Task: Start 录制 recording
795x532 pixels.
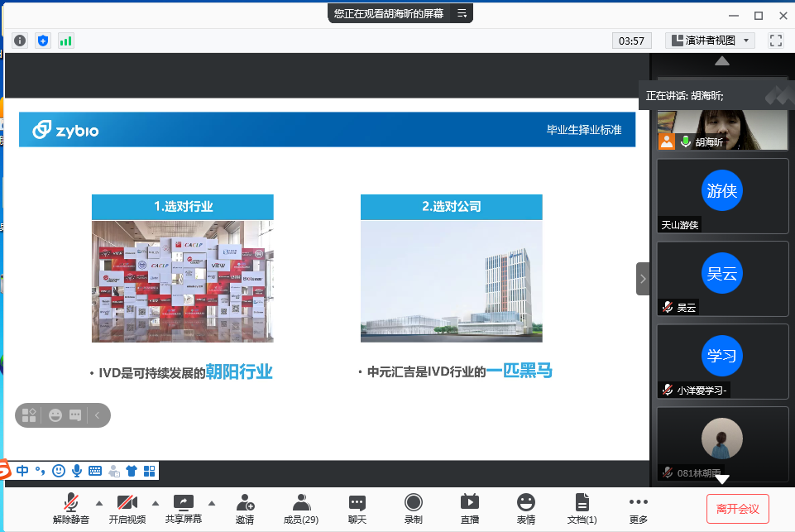Action: 413,509
